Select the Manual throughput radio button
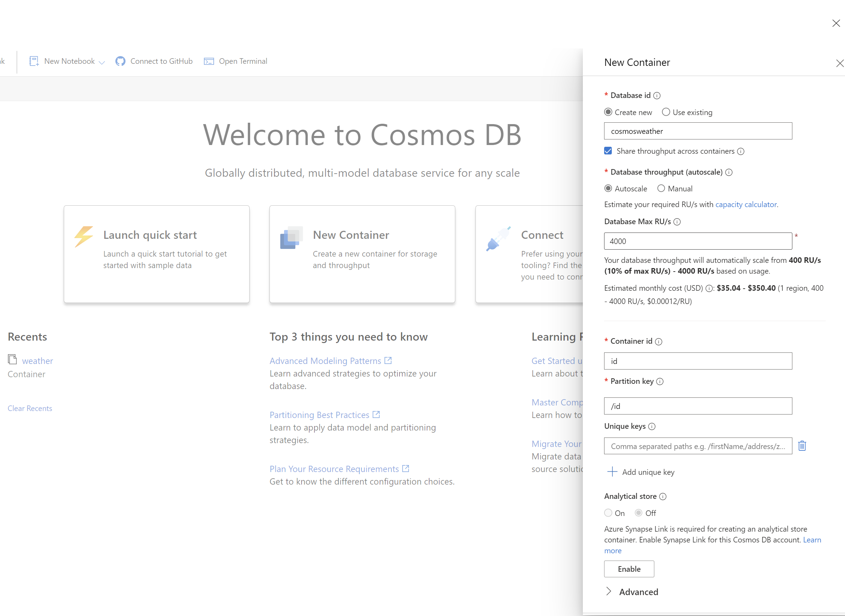The image size is (845, 616). tap(661, 189)
